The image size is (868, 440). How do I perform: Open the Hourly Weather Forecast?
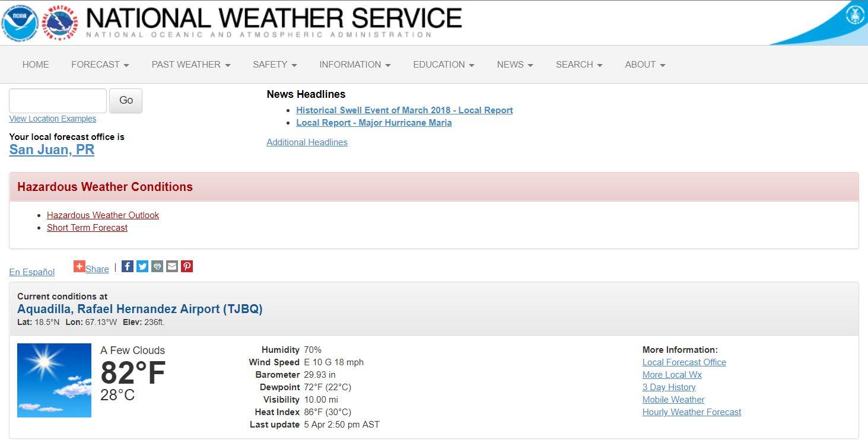click(x=692, y=412)
